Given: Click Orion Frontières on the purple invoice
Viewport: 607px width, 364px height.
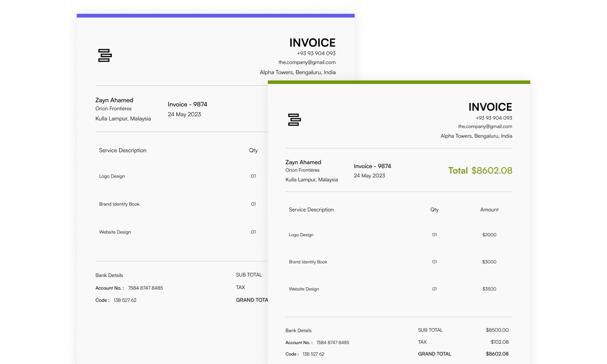Looking at the screenshot, I should pos(114,109).
